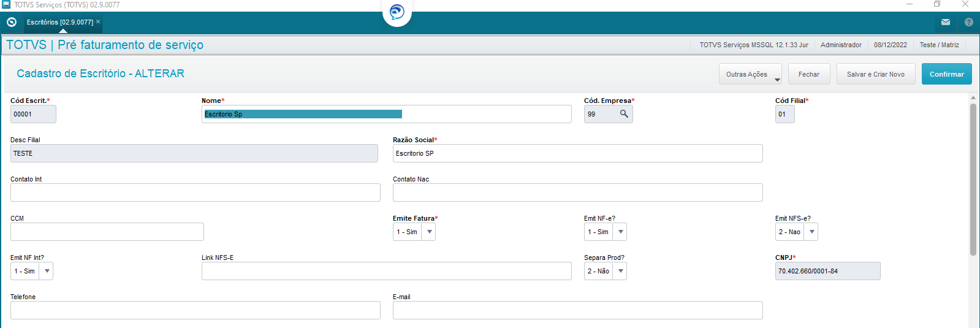Click the app icon in the title bar
Screen dimensions: 980x328
[6, 4]
